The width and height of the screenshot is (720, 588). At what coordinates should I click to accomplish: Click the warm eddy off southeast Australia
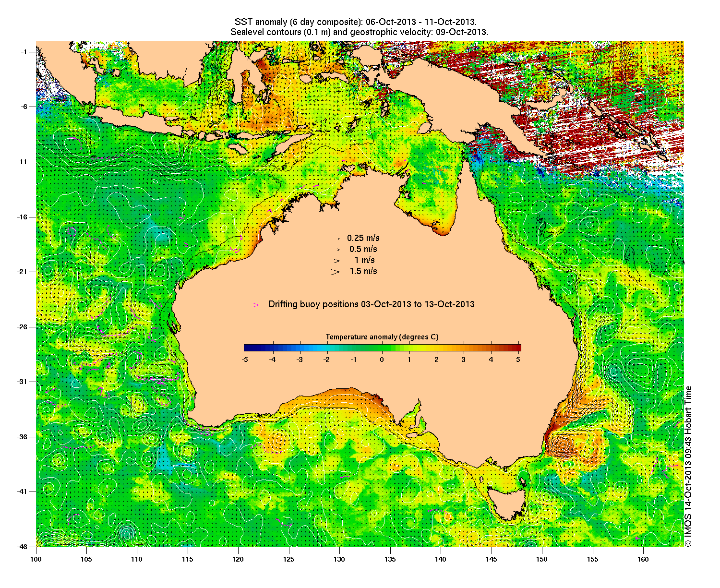562,444
